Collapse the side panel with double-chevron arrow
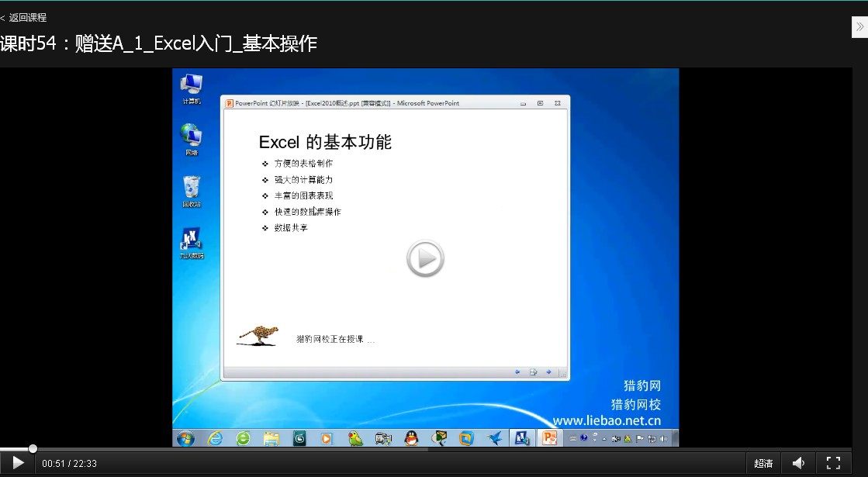 pyautogui.click(x=859, y=26)
